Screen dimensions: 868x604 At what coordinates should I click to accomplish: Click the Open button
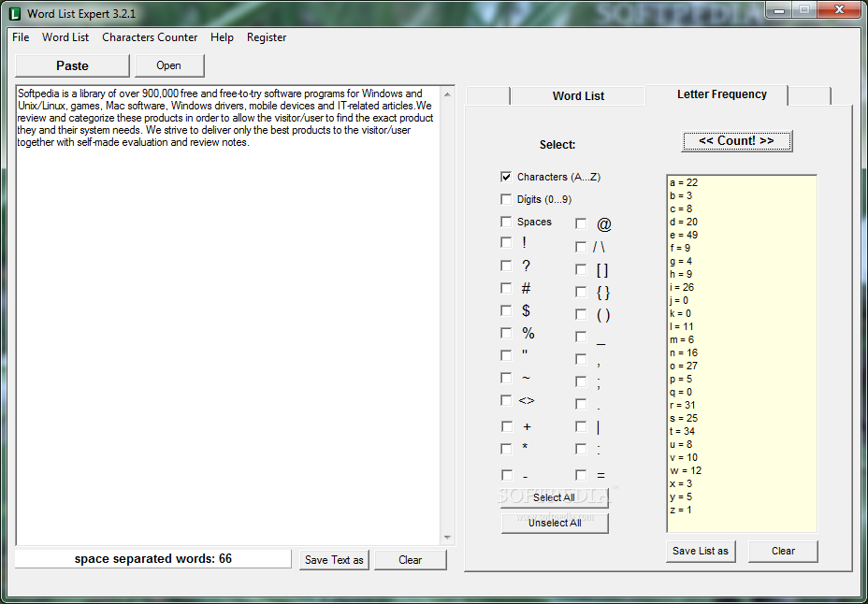169,65
